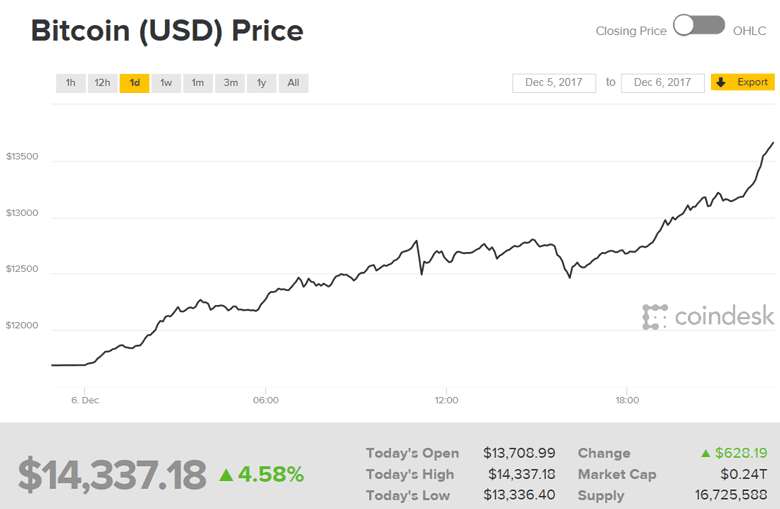Switch to 1w time range
The width and height of the screenshot is (780, 509).
pyautogui.click(x=166, y=83)
